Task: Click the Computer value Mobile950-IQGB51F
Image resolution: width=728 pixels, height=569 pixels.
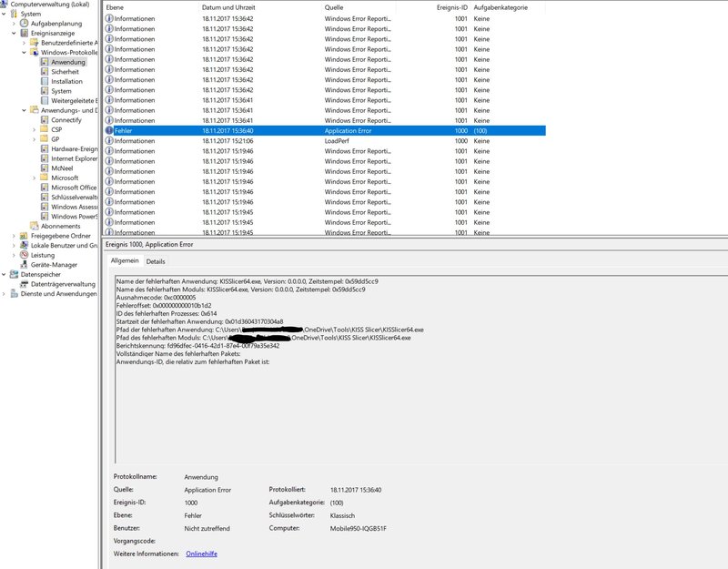Action: coord(358,528)
